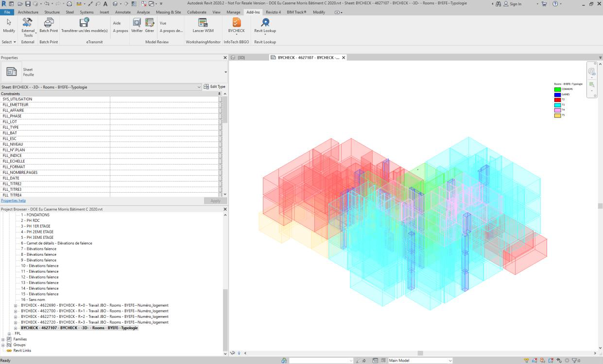
Task: Click the Model Review Vérifier icon
Action: click(x=137, y=23)
